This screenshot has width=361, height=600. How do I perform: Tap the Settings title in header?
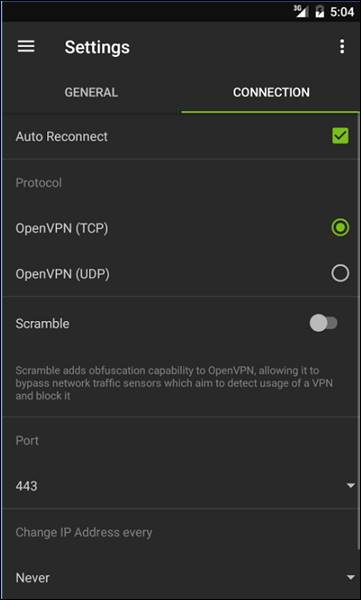coord(97,47)
